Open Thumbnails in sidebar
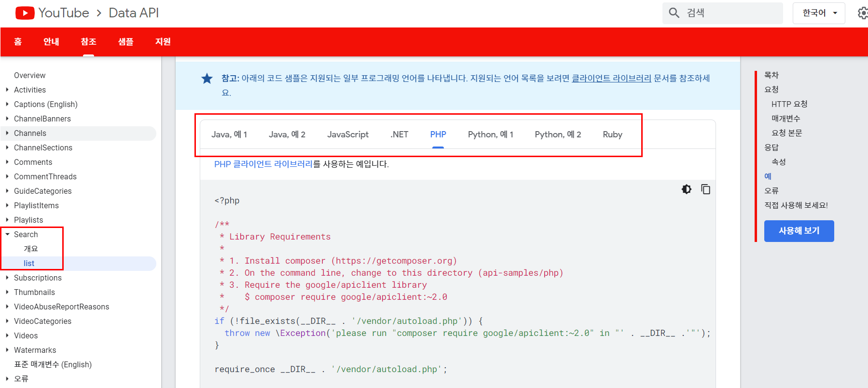This screenshot has width=868, height=388. (x=34, y=293)
